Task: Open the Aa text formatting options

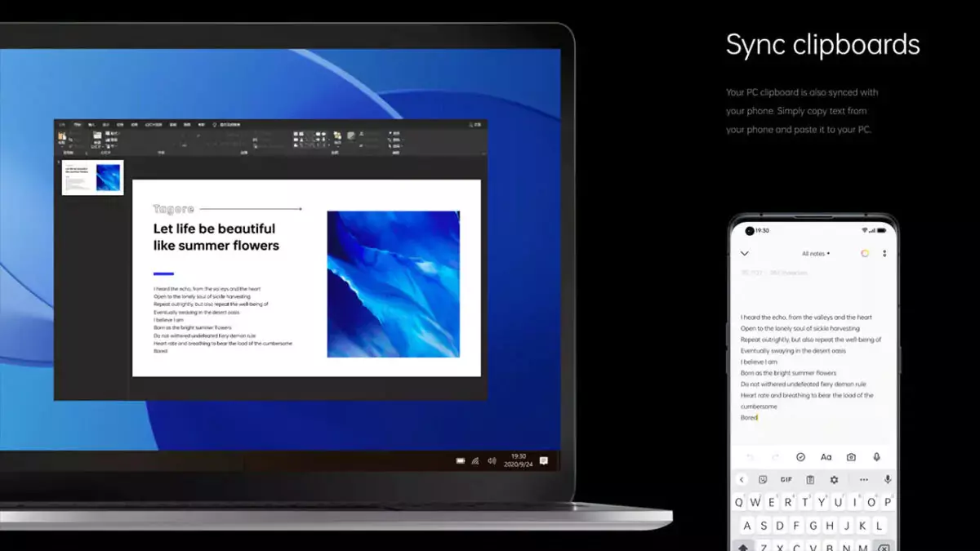Action: tap(826, 457)
